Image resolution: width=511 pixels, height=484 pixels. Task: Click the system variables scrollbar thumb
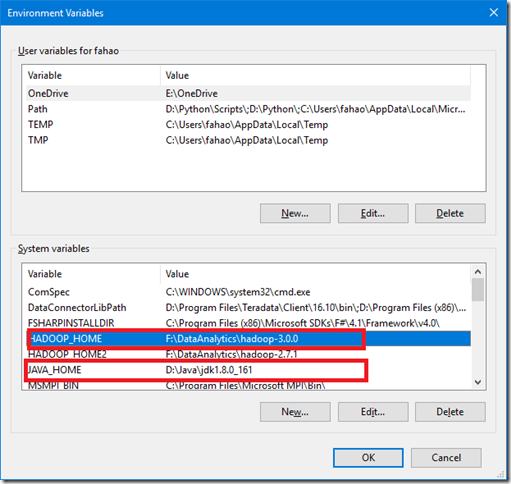tap(478, 290)
